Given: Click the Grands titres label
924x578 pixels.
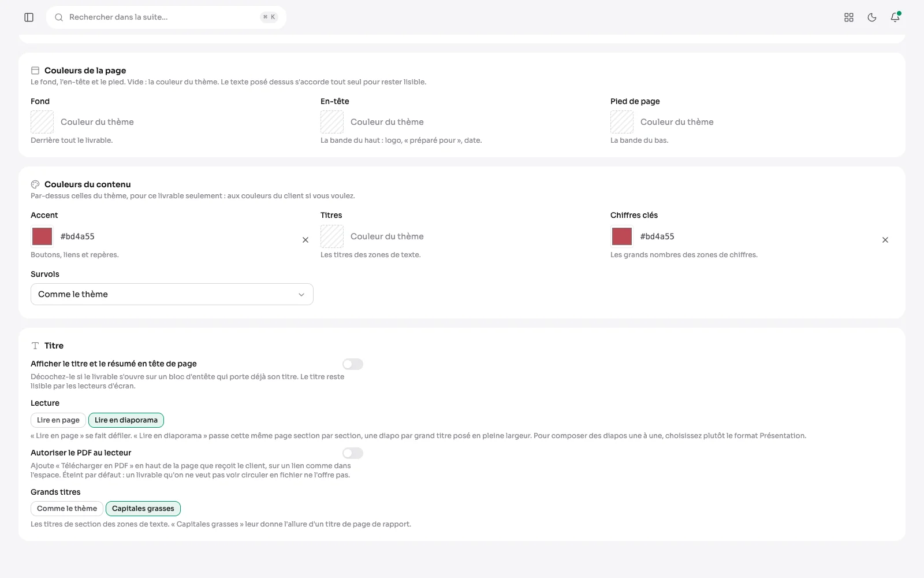Looking at the screenshot, I should (55, 492).
